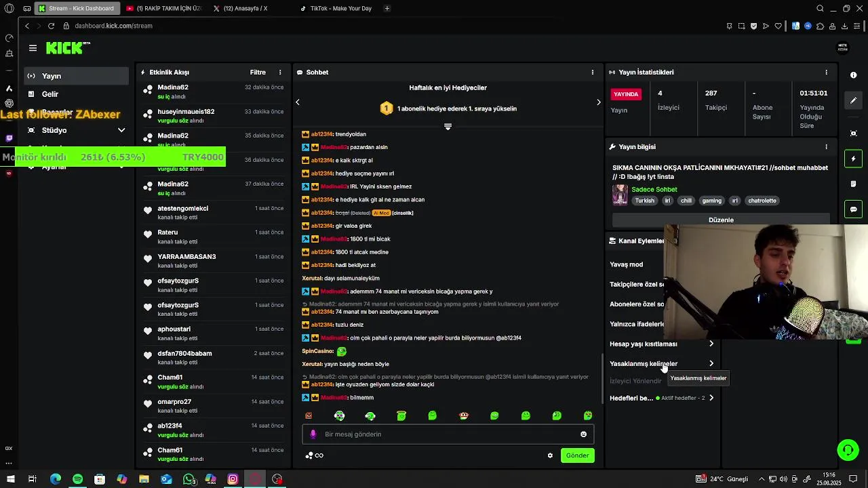Image resolution: width=868 pixels, height=488 pixels.
Task: Click the address bar URL
Action: [x=113, y=26]
